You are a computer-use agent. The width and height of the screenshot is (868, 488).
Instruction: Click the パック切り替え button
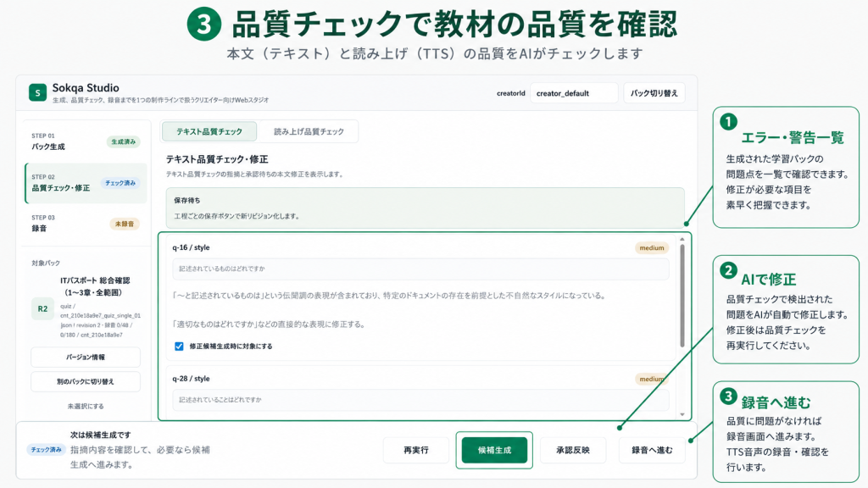654,93
